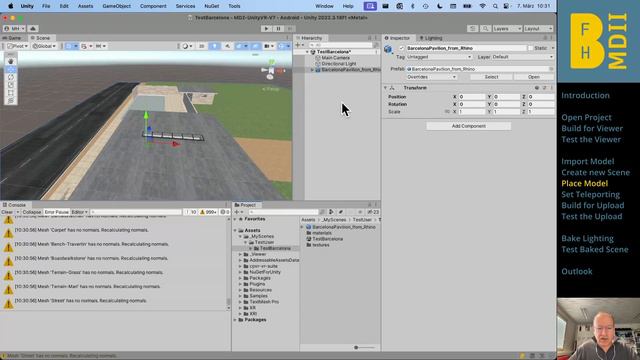Toggle Scene 2D view mode
640x360 pixels.
coord(201,46)
